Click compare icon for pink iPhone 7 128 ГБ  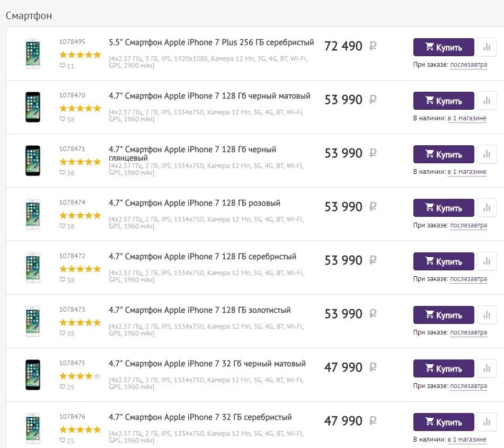487,208
